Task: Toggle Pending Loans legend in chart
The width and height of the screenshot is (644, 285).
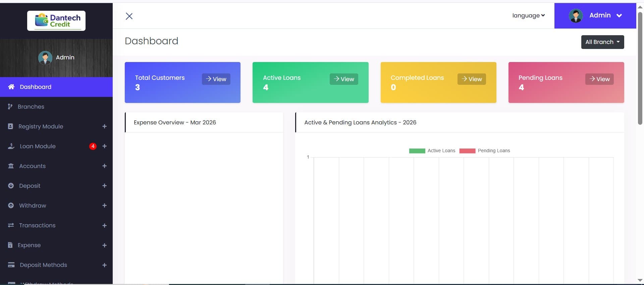Action: click(484, 151)
